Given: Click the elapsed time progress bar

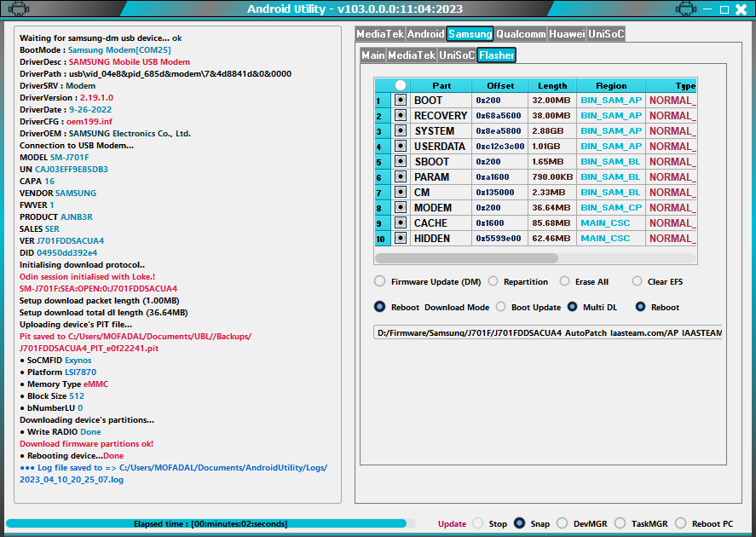Looking at the screenshot, I should pos(211,523).
